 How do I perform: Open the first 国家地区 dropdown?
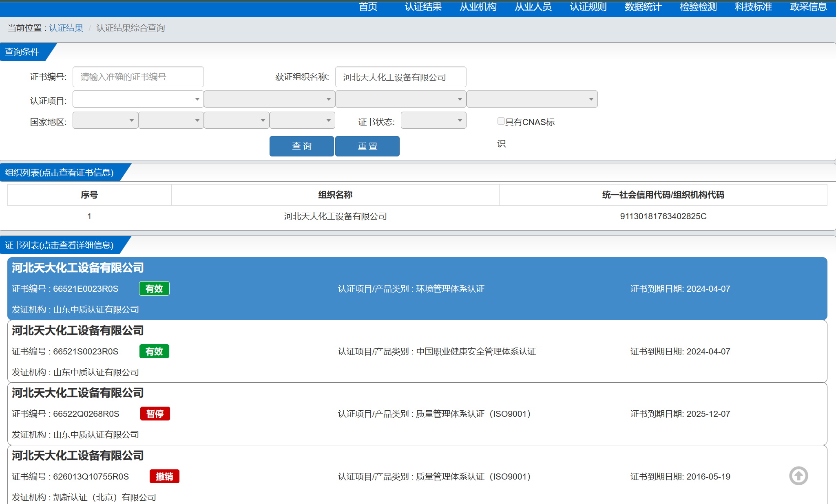[105, 120]
